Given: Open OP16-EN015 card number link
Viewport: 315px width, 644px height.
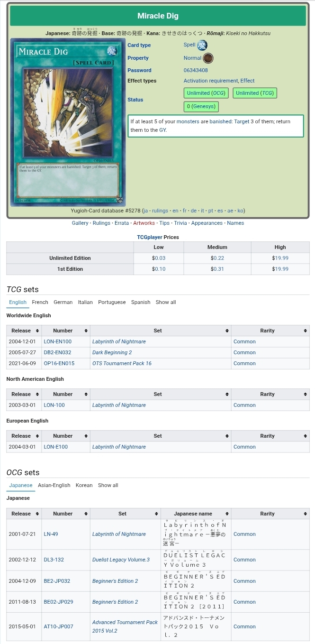Looking at the screenshot, I should coord(59,363).
